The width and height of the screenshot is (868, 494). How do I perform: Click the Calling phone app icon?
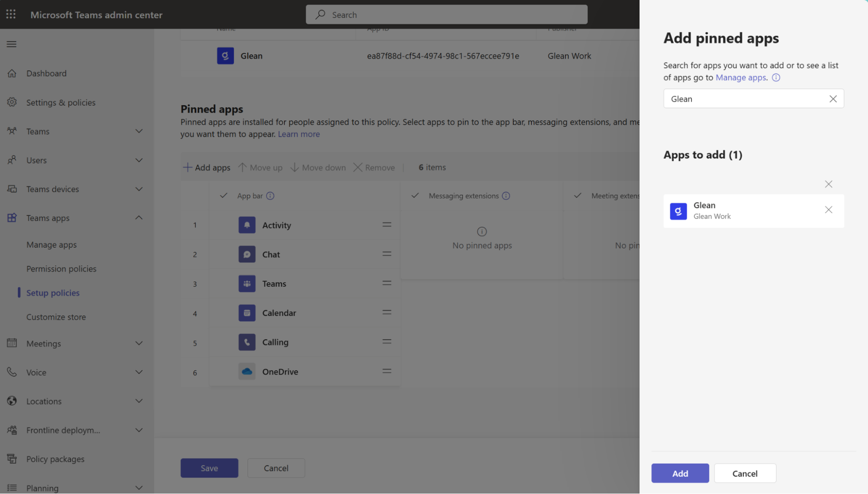pyautogui.click(x=247, y=342)
